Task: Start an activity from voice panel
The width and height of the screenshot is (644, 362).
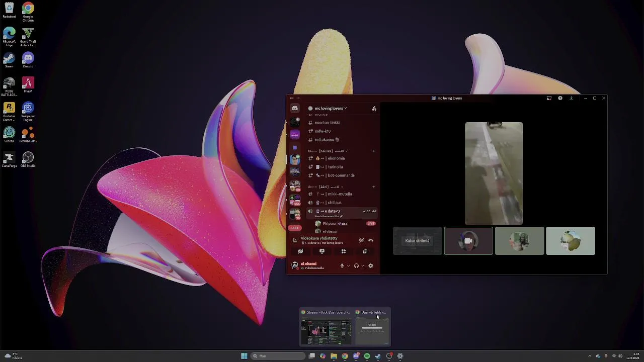Action: pyautogui.click(x=344, y=251)
